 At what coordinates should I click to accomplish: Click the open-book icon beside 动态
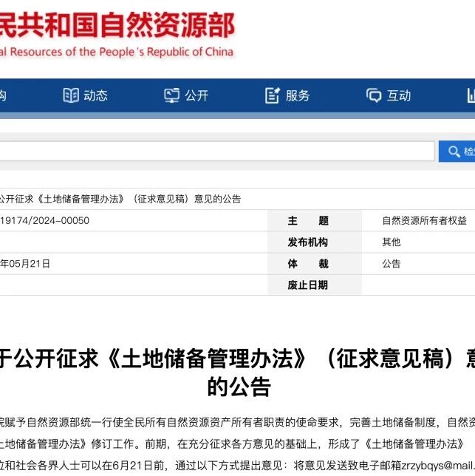71,95
